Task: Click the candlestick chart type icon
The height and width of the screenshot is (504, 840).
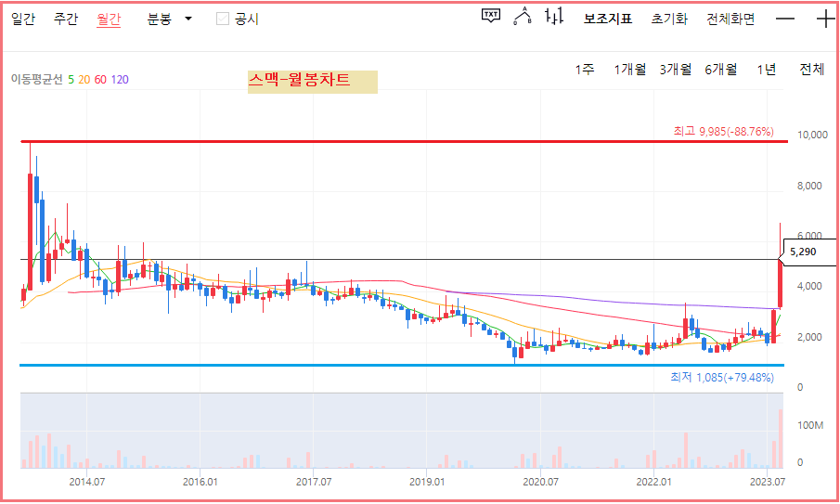Action: pos(554,16)
